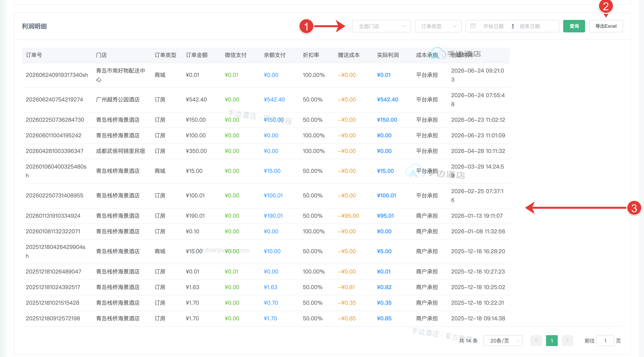Click the 订单金额 column header
The height and width of the screenshot is (357, 644).
tap(197, 55)
